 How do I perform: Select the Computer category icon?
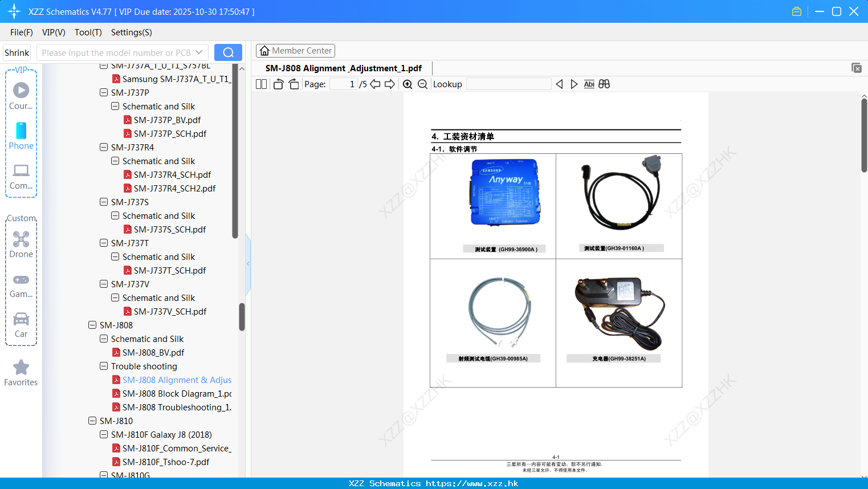click(21, 170)
